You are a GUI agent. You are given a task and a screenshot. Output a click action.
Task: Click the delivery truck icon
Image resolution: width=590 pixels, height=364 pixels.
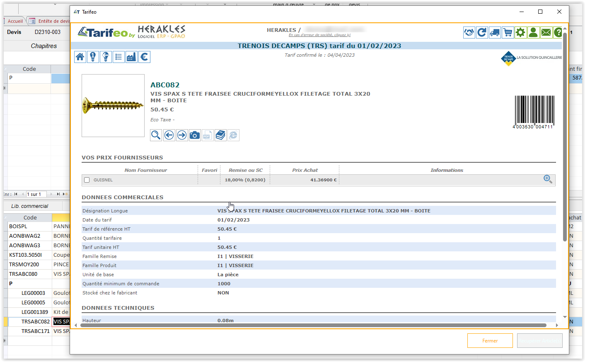tap(494, 32)
